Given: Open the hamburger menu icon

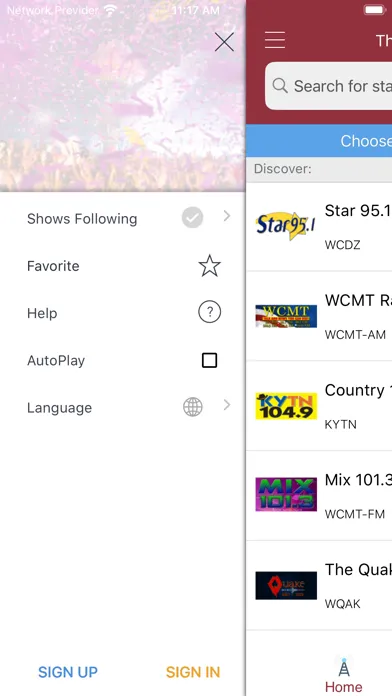Looking at the screenshot, I should tap(275, 40).
